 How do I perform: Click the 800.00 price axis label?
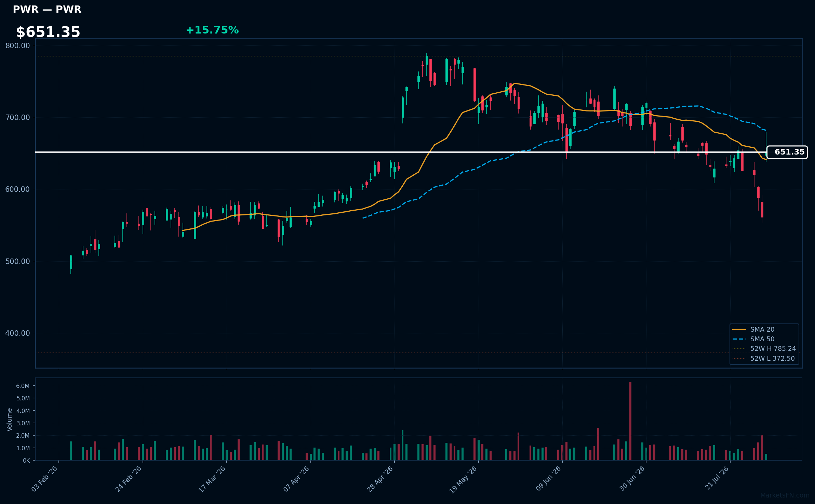point(18,45)
